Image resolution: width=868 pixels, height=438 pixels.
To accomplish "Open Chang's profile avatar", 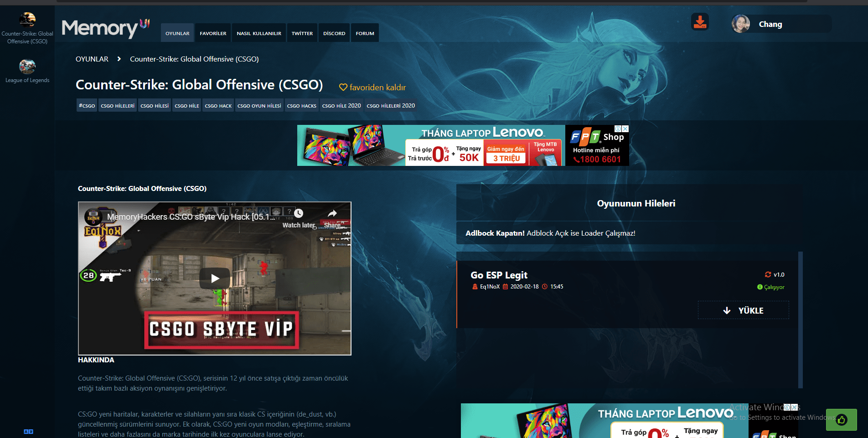I will click(741, 24).
